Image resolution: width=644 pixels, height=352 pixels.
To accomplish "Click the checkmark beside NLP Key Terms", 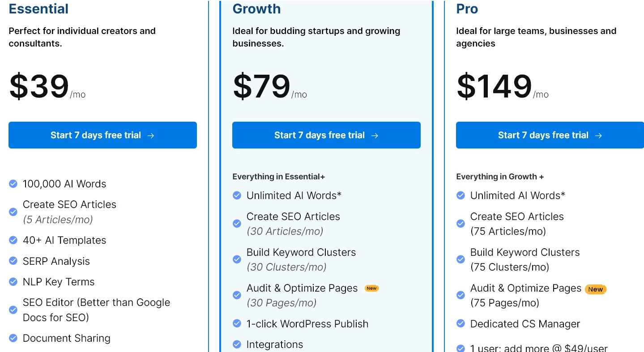I will 13,282.
